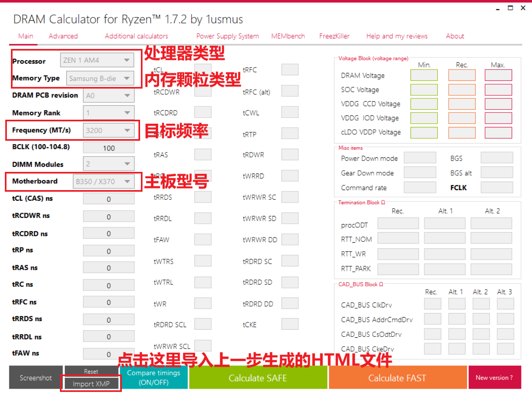This screenshot has width=532, height=400.
Task: Click the Screenshot button
Action: [36, 378]
